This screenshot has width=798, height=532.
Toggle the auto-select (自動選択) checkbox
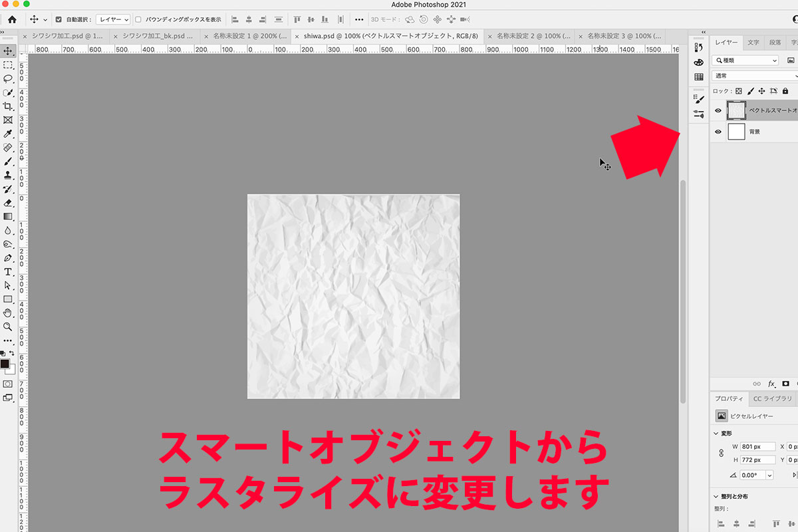(x=59, y=20)
